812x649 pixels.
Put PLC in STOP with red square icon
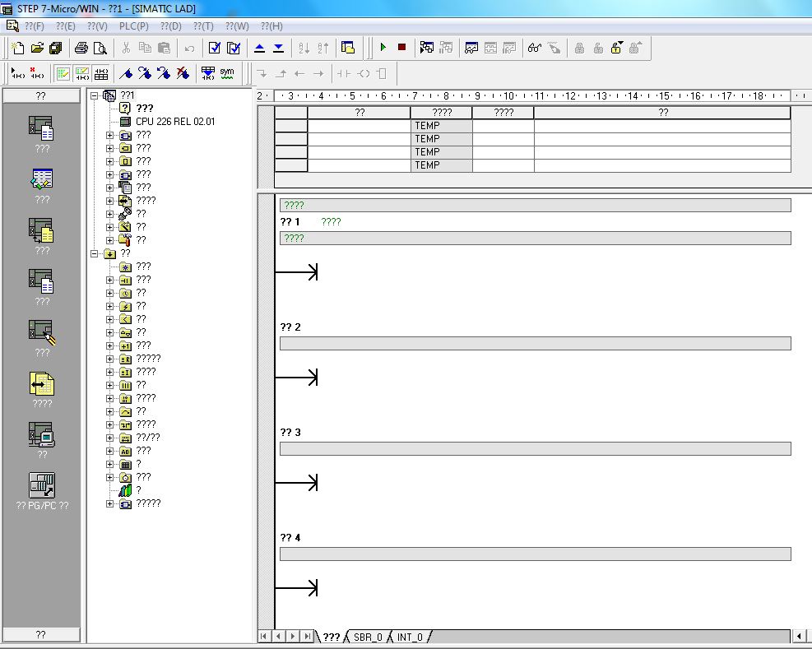coord(401,48)
